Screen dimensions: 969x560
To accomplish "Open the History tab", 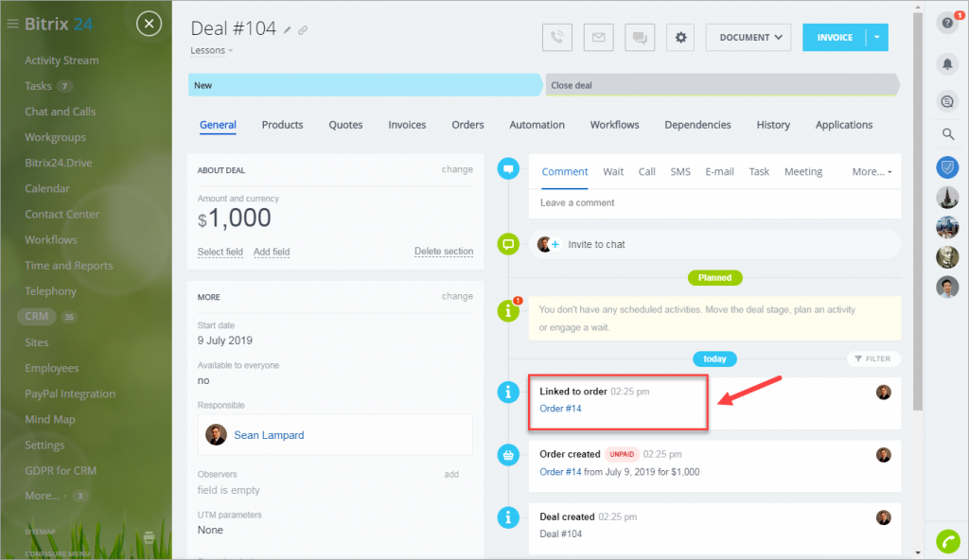I will click(773, 125).
